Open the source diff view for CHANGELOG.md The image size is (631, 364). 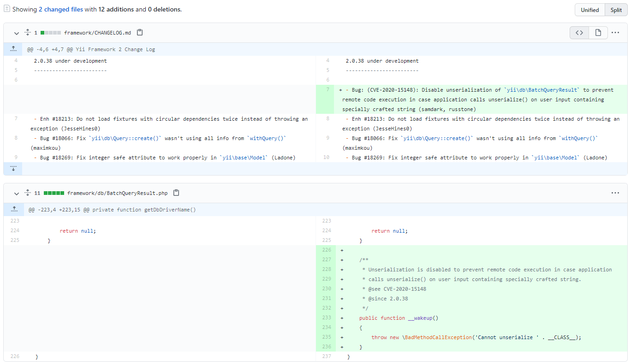(x=579, y=33)
